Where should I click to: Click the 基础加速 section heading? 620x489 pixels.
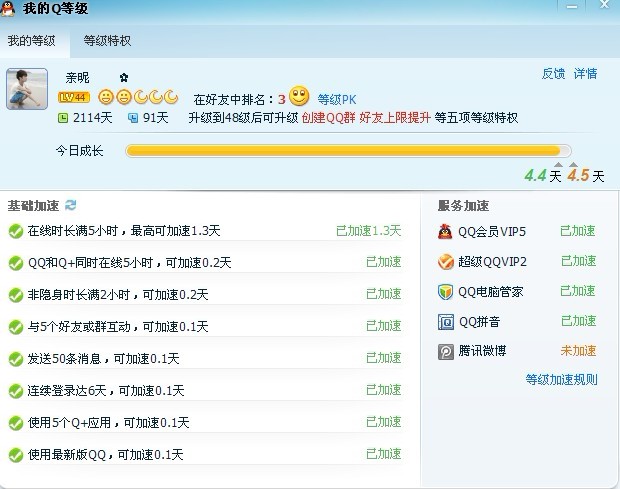pyautogui.click(x=33, y=206)
